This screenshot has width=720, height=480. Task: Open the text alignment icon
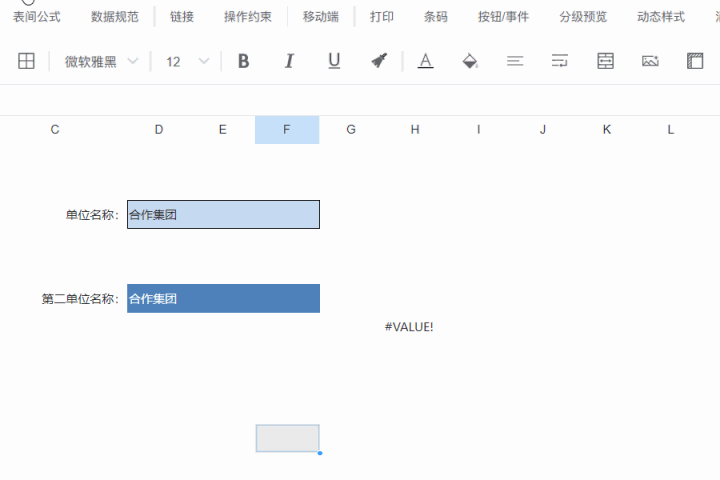coord(515,61)
